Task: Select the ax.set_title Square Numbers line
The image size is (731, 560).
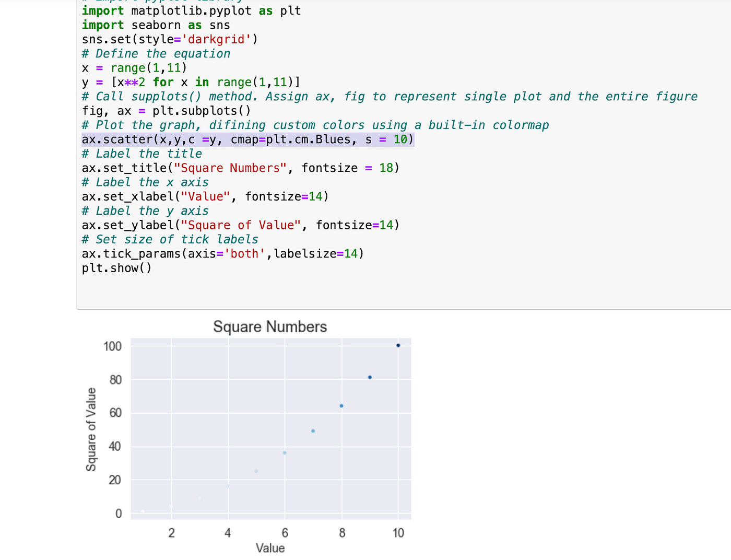Action: pyautogui.click(x=240, y=168)
